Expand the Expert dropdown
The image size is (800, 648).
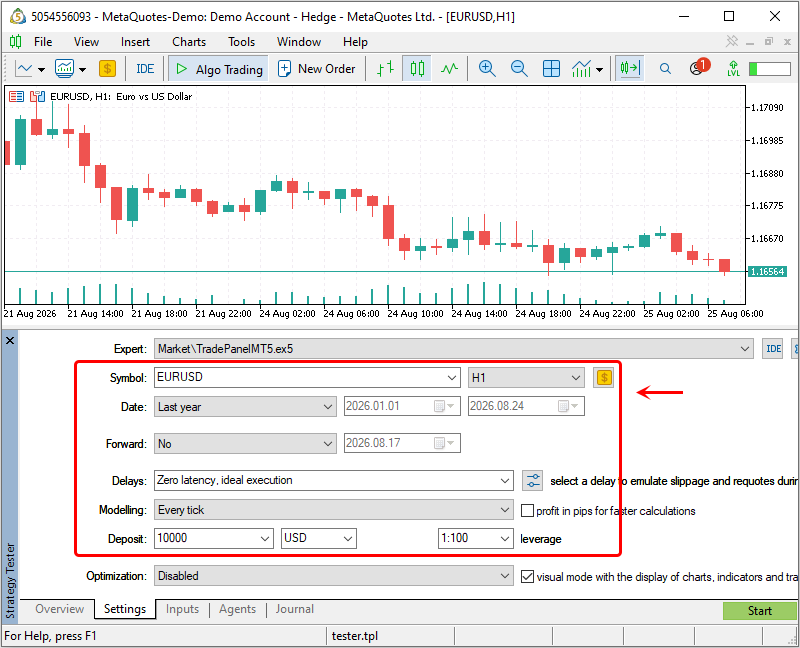744,349
